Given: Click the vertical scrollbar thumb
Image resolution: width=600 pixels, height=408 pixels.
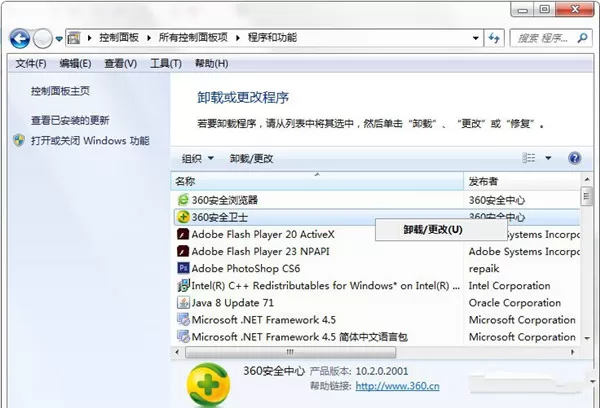Looking at the screenshot, I should coord(586,196).
